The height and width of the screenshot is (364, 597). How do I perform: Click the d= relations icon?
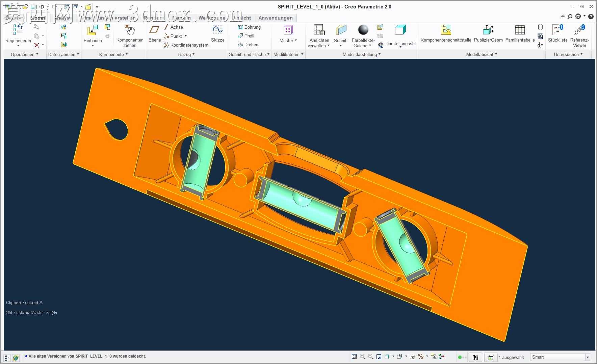point(540,45)
